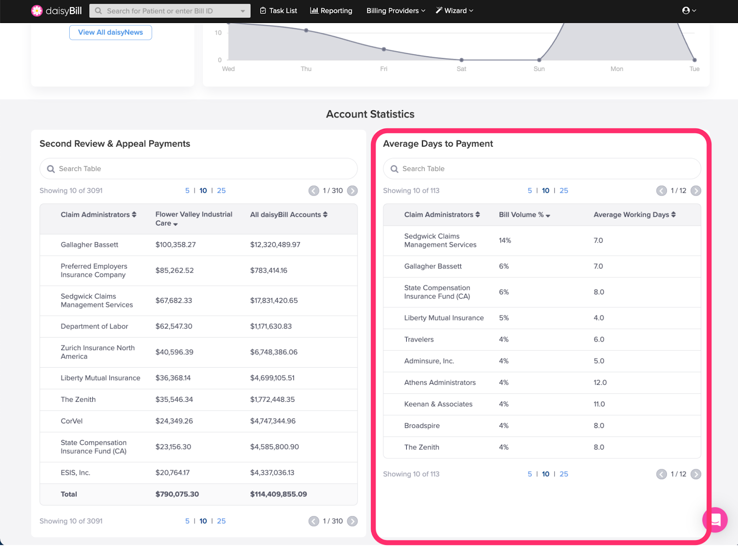Click the daisyBill flower logo
The image size is (738, 560).
tap(37, 11)
